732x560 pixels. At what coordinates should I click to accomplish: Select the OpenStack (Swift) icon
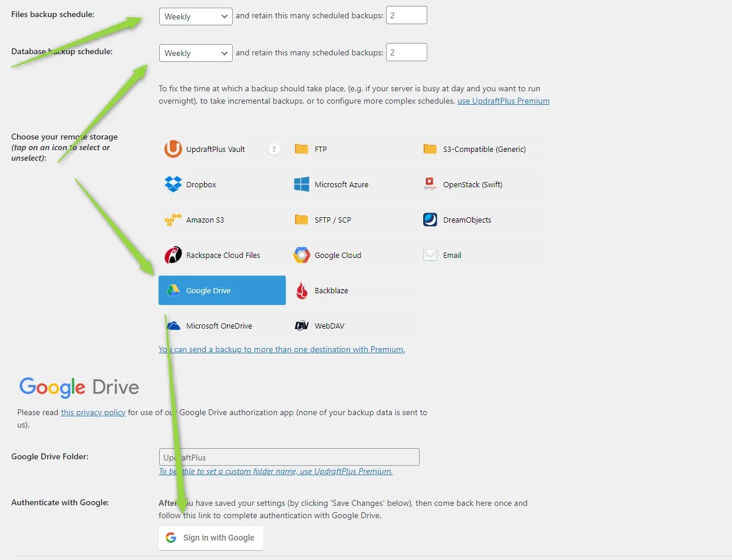[430, 184]
